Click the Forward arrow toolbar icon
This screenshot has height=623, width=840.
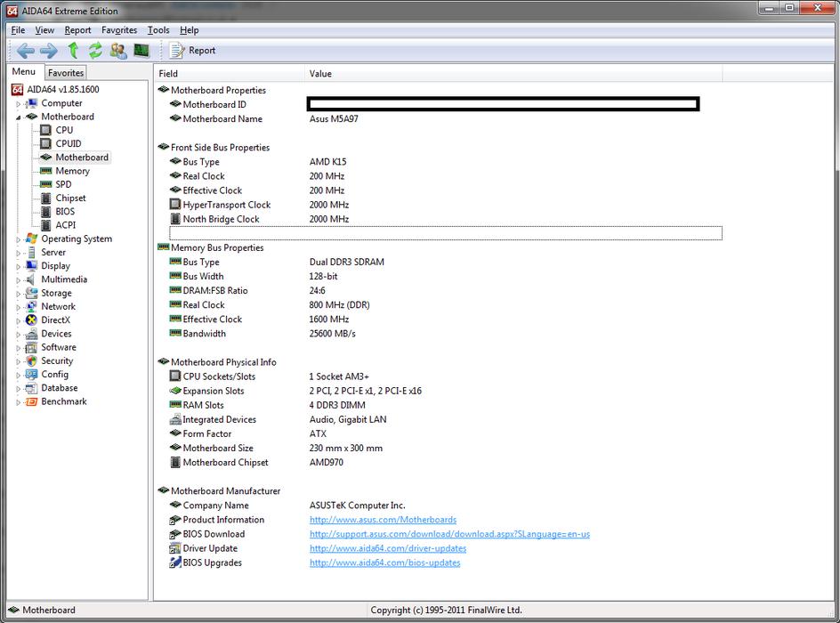[x=49, y=51]
